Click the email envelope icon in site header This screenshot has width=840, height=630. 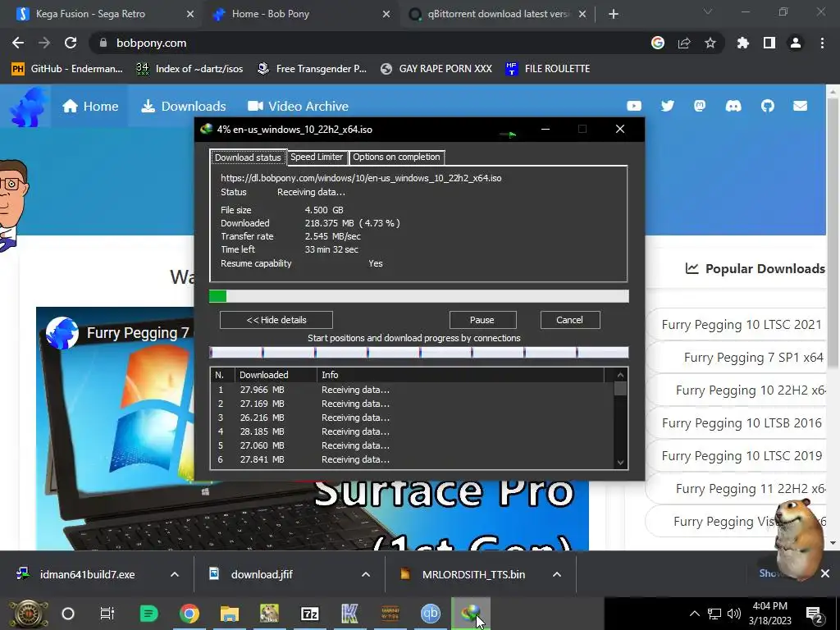[800, 106]
